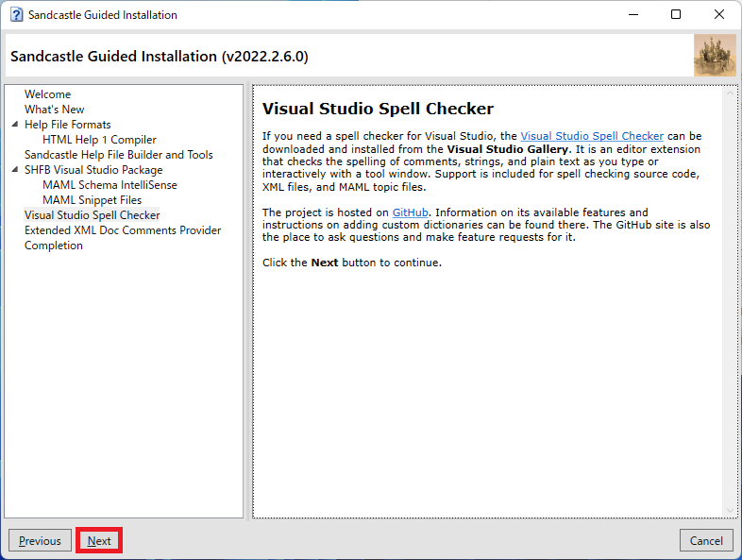Click the Sandcastle sand castle logo image
This screenshot has width=742, height=560.
point(715,56)
